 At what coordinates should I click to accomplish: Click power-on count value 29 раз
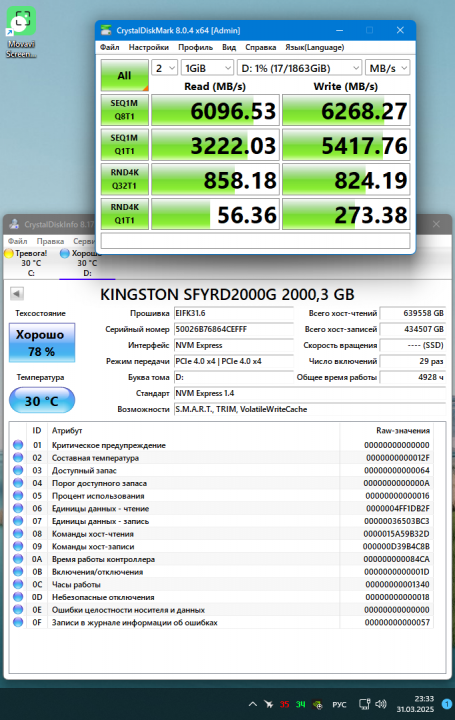tap(412, 361)
